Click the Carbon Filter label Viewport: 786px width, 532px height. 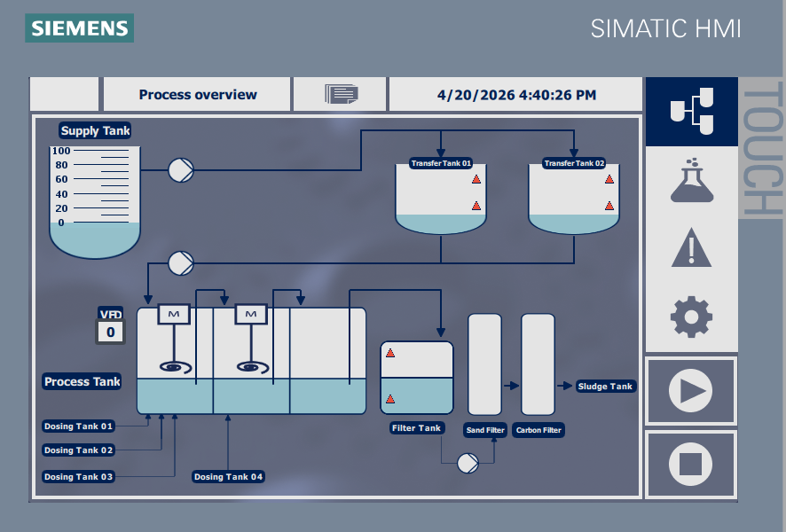[x=538, y=430]
